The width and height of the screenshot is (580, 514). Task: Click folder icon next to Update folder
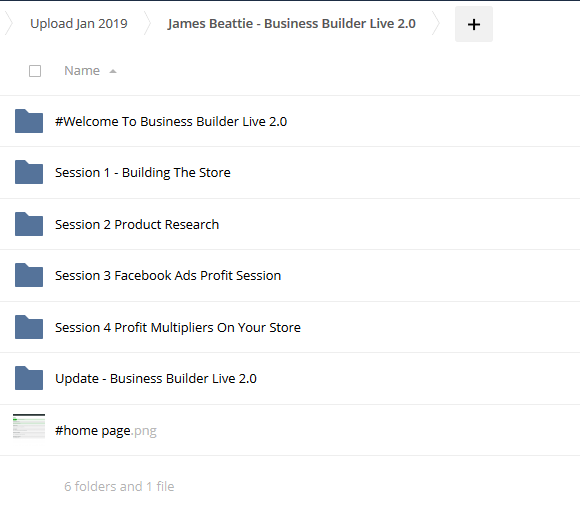click(29, 378)
